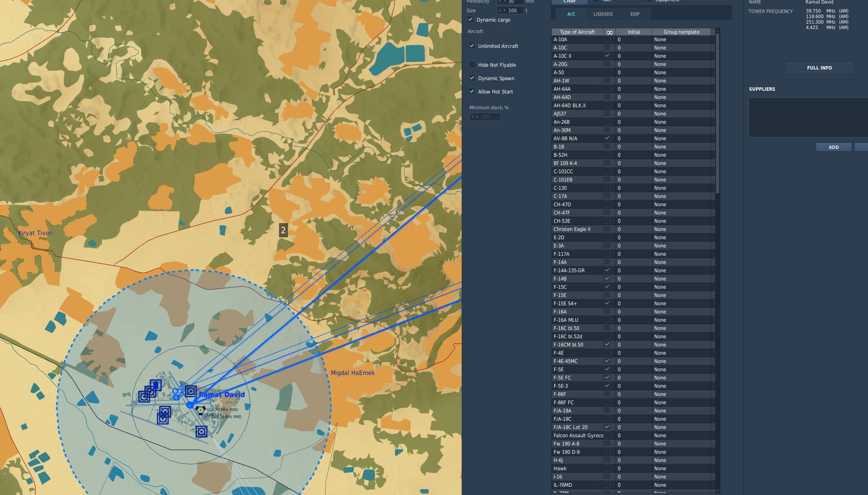Click the aircraft list scroll-down arrow

pos(718,490)
